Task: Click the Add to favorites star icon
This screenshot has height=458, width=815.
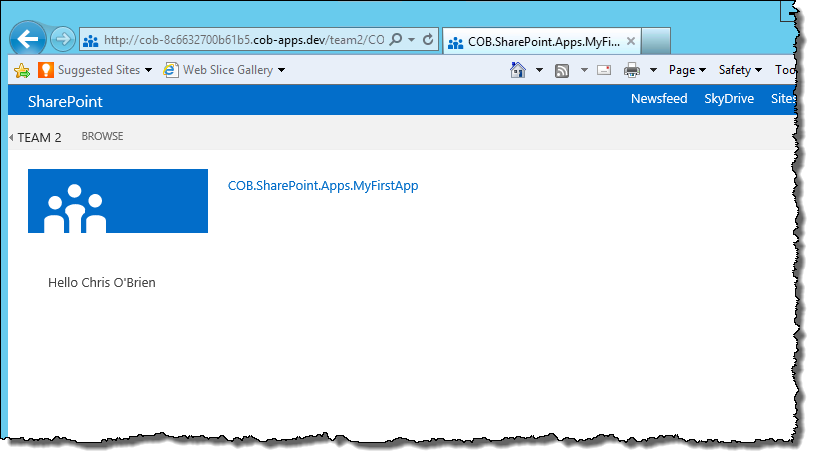Action: tap(22, 70)
